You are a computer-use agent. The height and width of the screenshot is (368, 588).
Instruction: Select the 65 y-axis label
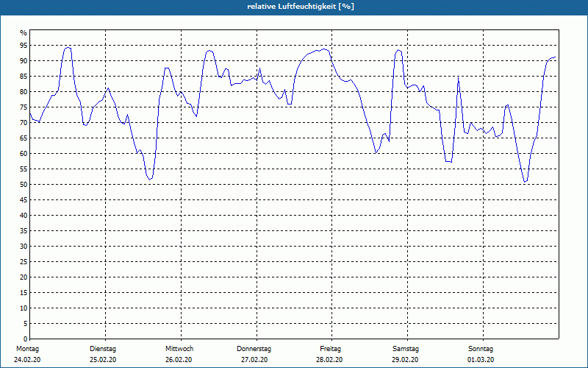(24, 138)
